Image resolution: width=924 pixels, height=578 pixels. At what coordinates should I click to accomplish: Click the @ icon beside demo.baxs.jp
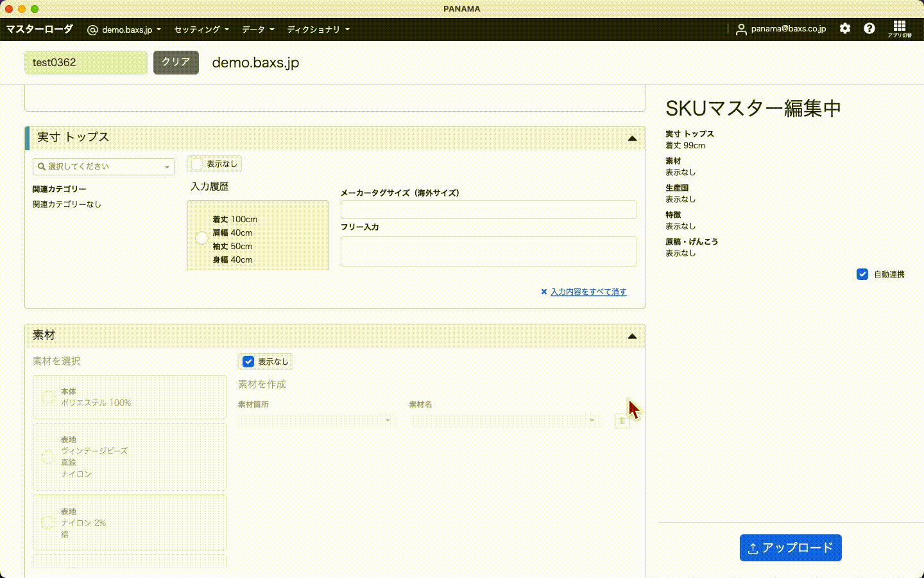point(92,30)
